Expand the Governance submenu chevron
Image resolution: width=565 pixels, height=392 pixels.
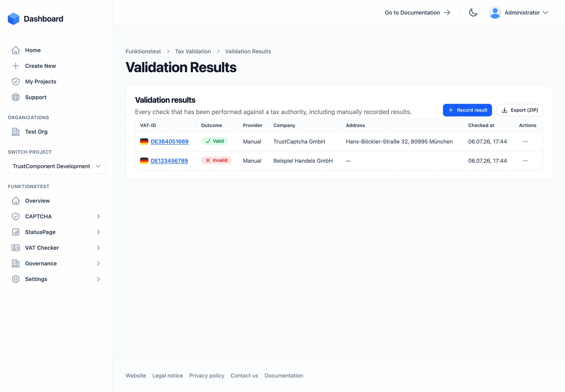99,263
